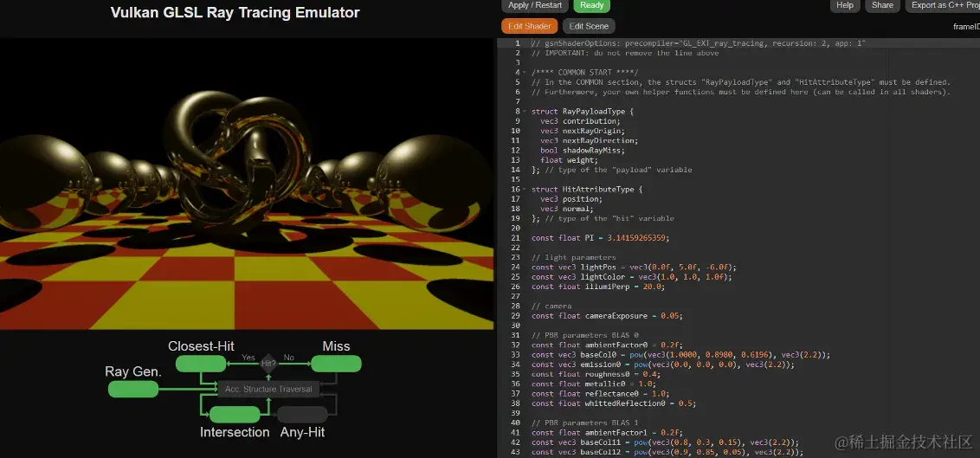Screen dimensions: 980x458
Task: Click the baseCol11 pow definition line
Action: point(665,442)
